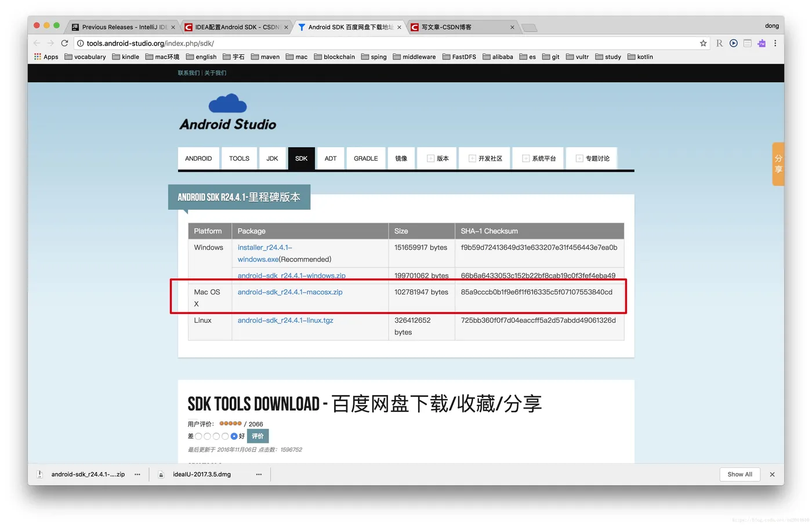Dismiss the downloads bar with X
The height and width of the screenshot is (525, 812).
click(x=772, y=475)
